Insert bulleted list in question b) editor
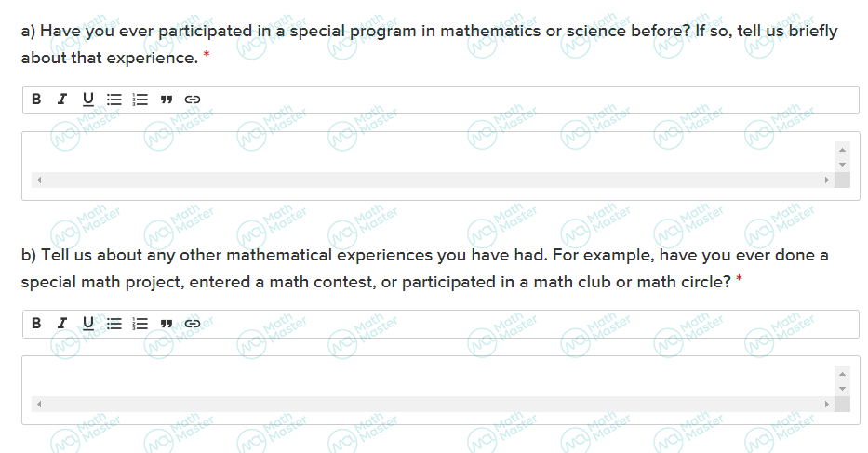The width and height of the screenshot is (868, 453). point(114,323)
